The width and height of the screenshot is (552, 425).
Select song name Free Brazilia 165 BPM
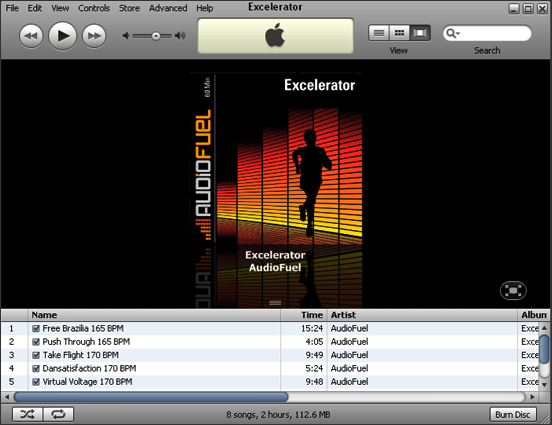point(83,329)
